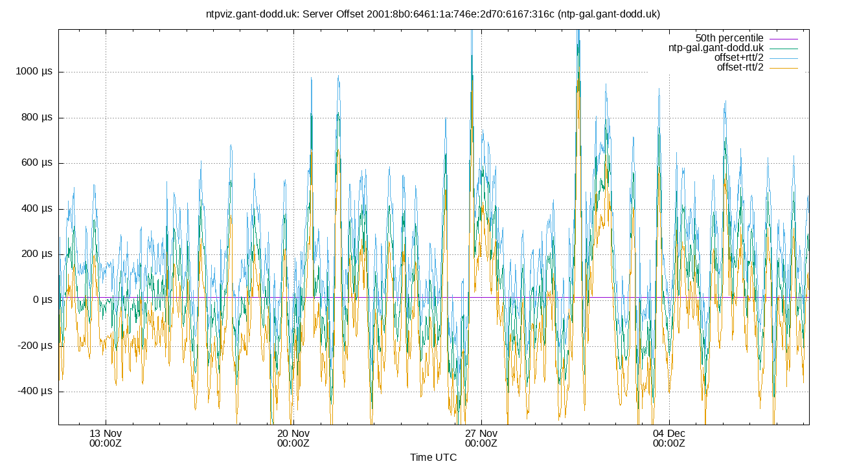Expand the 04 Dec 00:00Z axis label

(668, 437)
